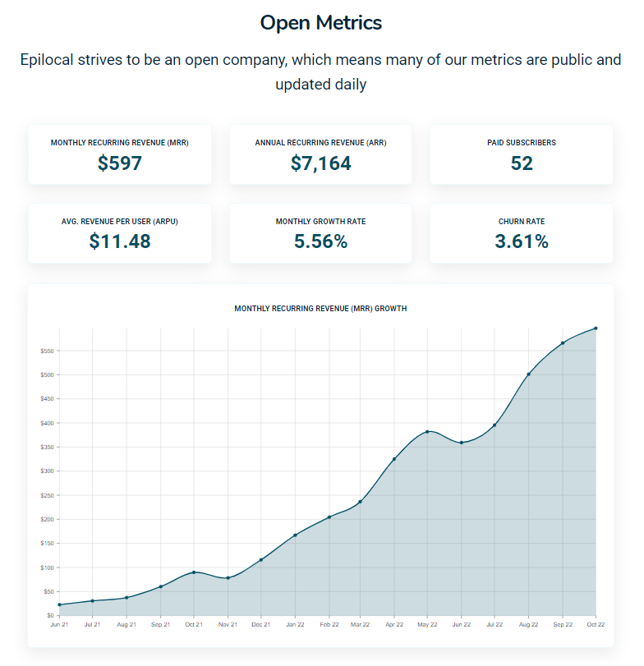Click the Apr 22 x-axis label
Screen dimensions: 644x666
coord(394,624)
